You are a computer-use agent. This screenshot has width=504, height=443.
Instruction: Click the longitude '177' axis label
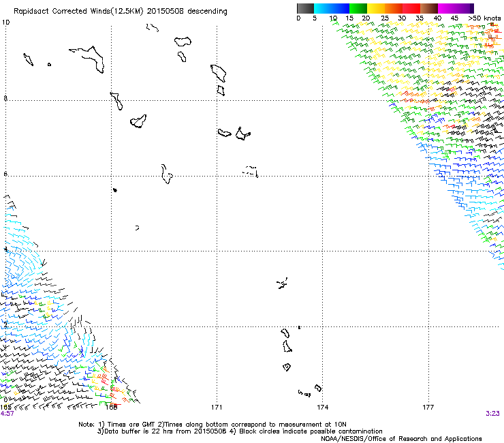[x=428, y=408]
